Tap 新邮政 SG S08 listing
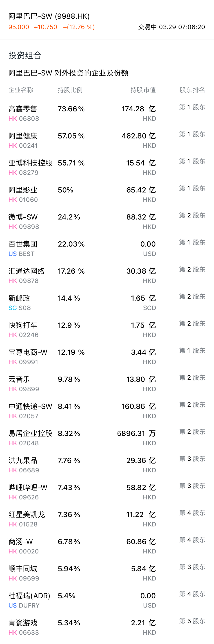 click(x=107, y=302)
